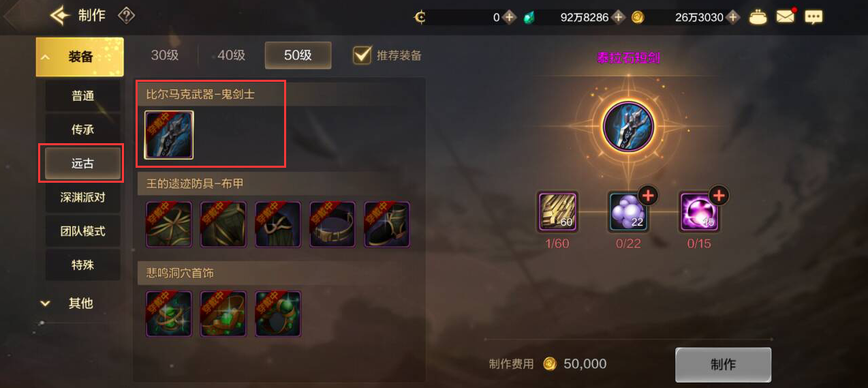Screen dimensions: 868x388
Task: Click the 制作 craft button
Action: (x=723, y=365)
